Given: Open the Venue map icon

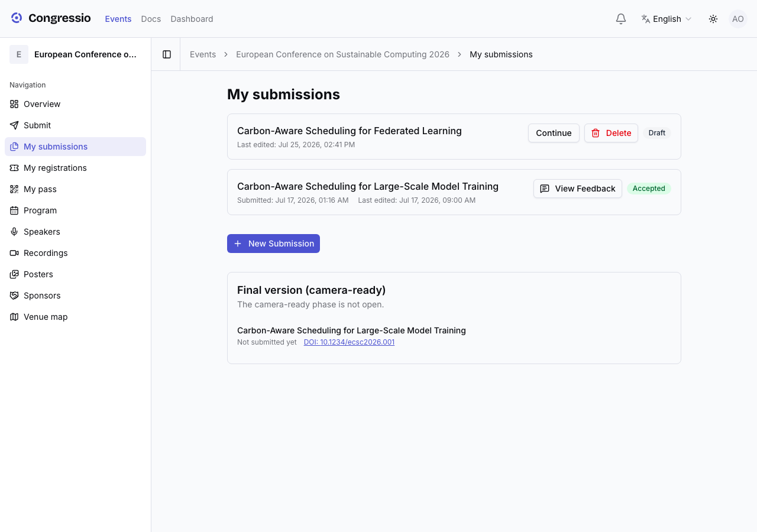Looking at the screenshot, I should [14, 317].
